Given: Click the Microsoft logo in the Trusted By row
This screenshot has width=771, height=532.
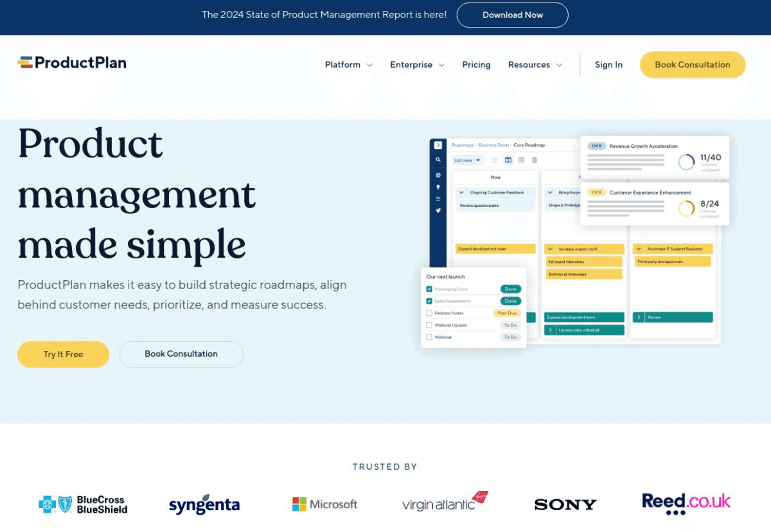Looking at the screenshot, I should [x=324, y=504].
